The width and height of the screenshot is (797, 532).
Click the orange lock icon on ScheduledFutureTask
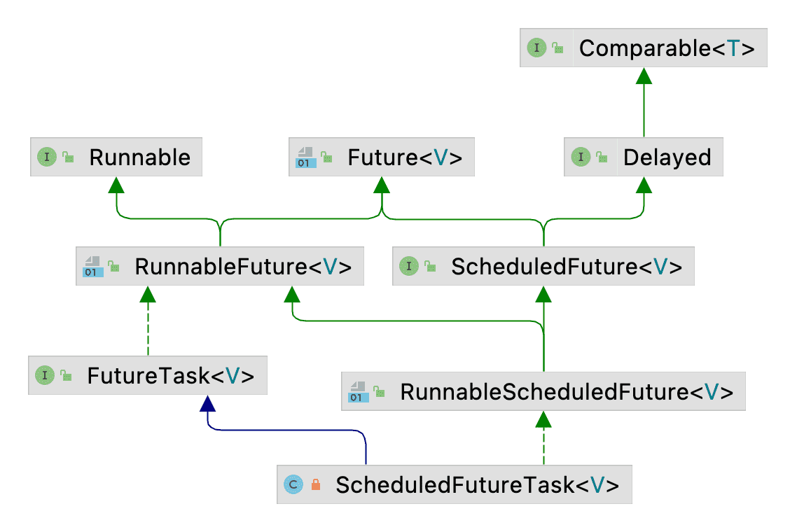coord(316,484)
